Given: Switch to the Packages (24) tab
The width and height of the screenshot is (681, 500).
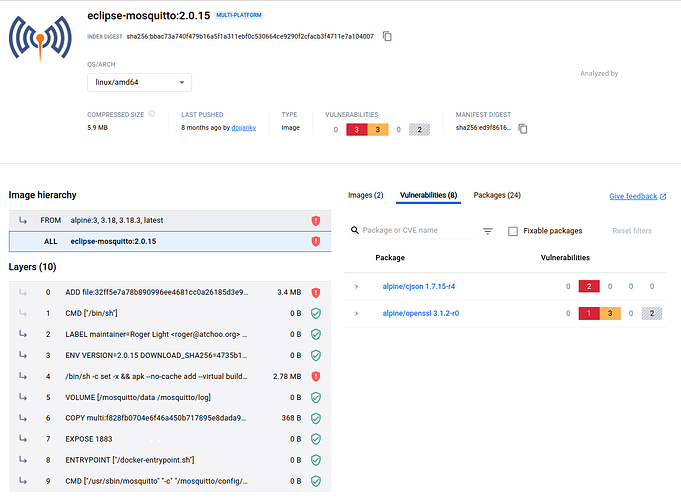Looking at the screenshot, I should (497, 195).
